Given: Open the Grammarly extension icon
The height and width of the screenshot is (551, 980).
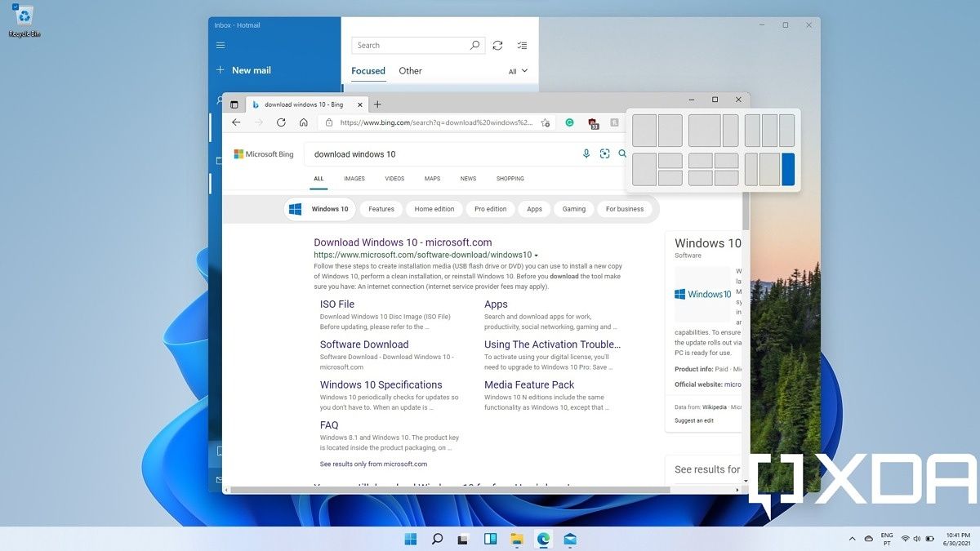Looking at the screenshot, I should (569, 122).
